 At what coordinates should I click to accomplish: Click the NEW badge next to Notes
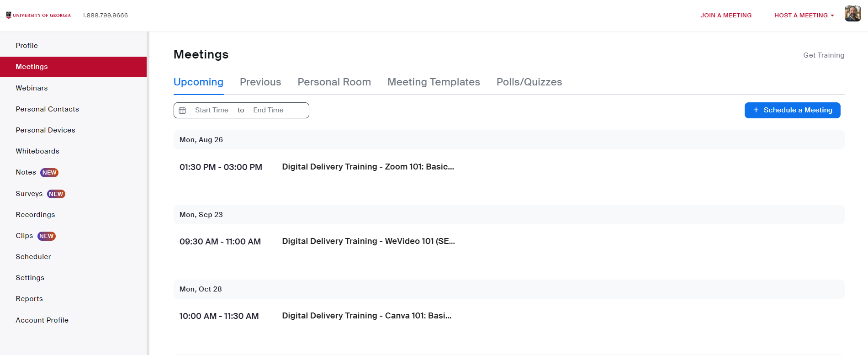[49, 173]
